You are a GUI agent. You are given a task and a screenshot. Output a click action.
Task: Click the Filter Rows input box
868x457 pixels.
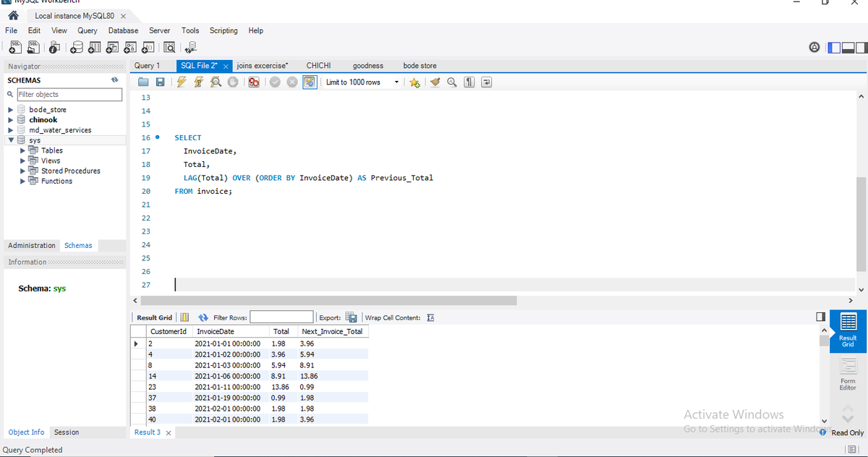pyautogui.click(x=281, y=317)
